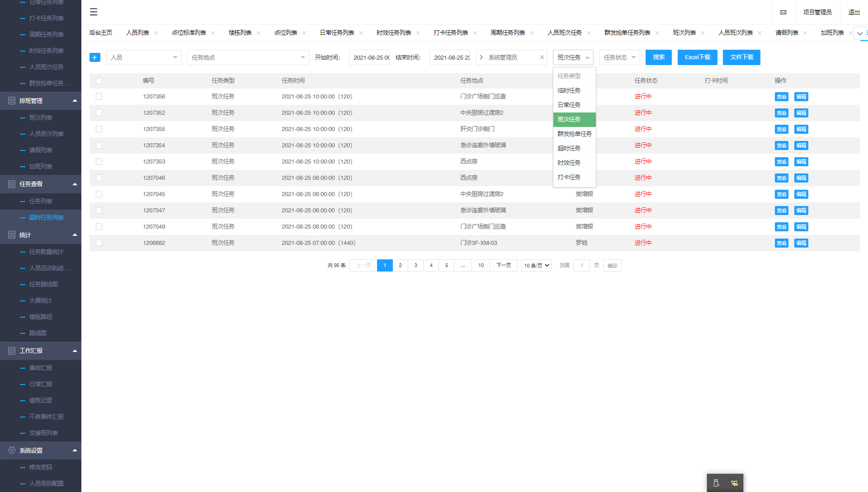The width and height of the screenshot is (868, 492).
Task: Click the 统计 sidebar section icon
Action: pos(12,235)
